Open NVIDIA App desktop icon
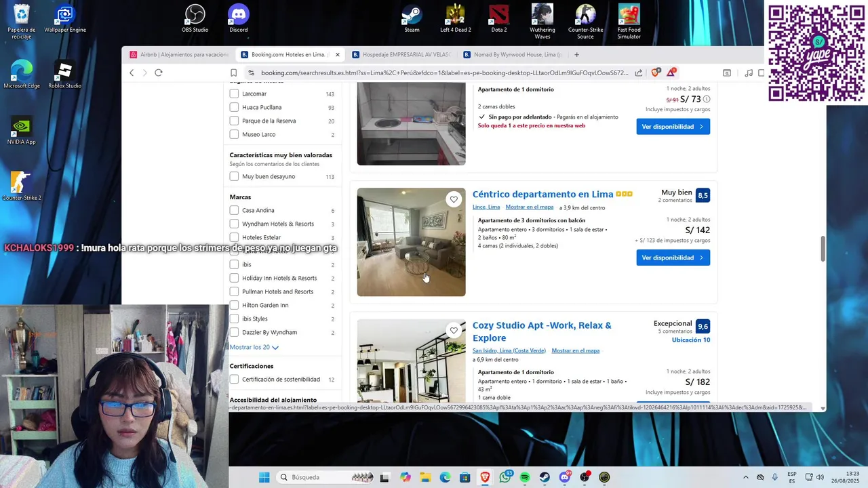The height and width of the screenshot is (488, 868). pyautogui.click(x=22, y=131)
